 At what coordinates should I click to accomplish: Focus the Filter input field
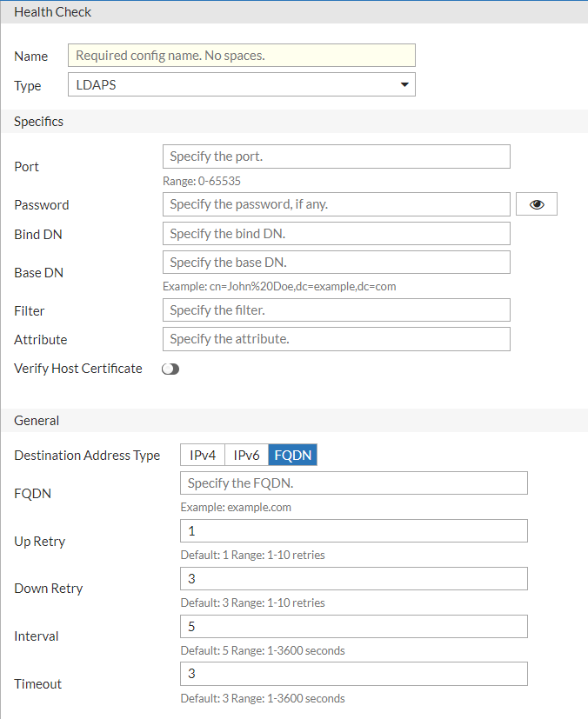tap(337, 310)
